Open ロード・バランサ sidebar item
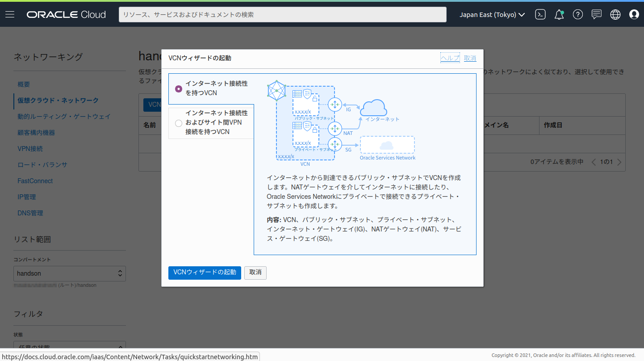 click(x=42, y=165)
